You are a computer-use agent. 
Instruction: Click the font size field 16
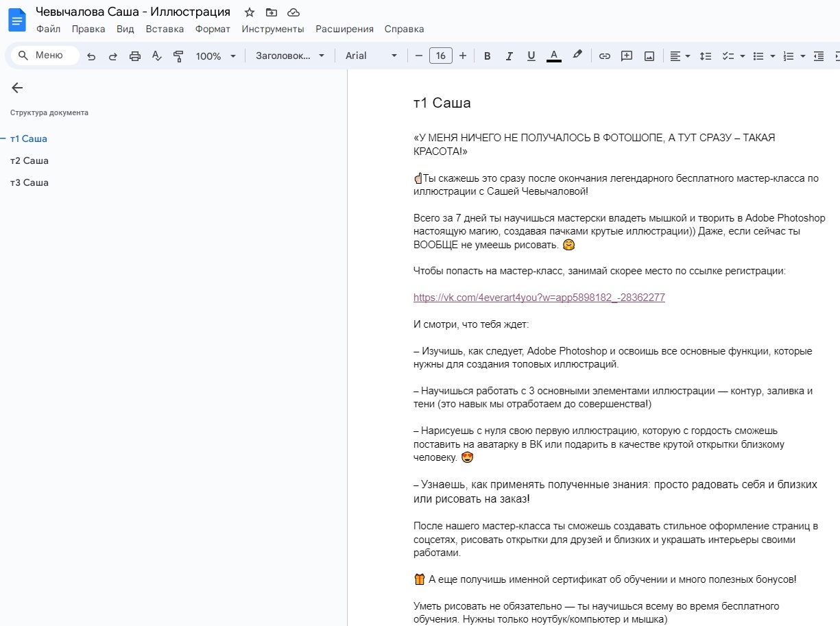(x=441, y=56)
